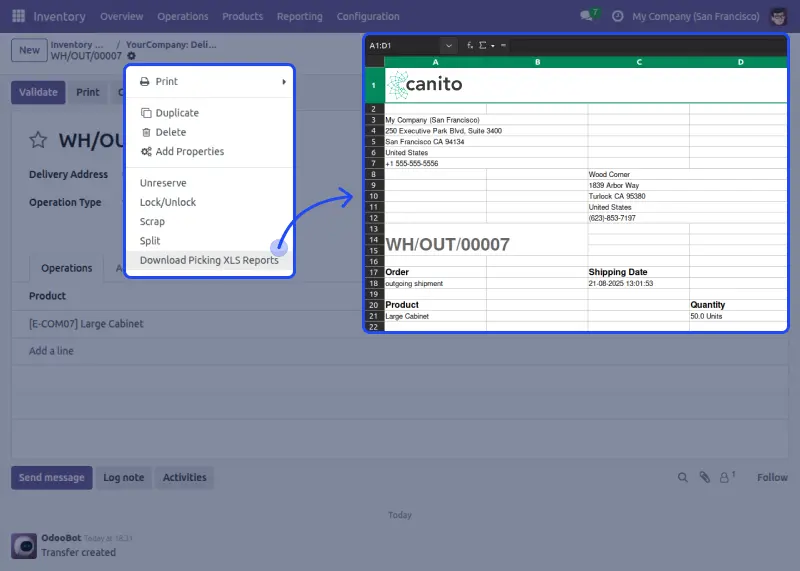800x571 pixels.
Task: Click Add a line link
Action: point(51,351)
